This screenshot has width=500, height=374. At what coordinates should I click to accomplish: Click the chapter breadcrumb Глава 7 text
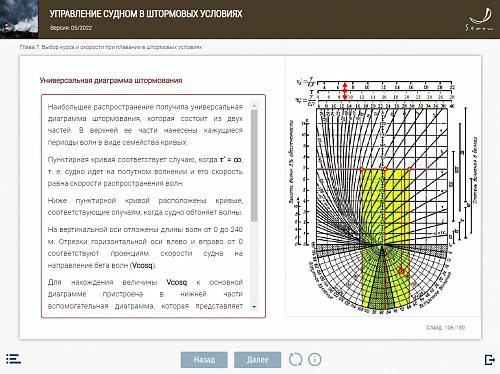point(111,47)
